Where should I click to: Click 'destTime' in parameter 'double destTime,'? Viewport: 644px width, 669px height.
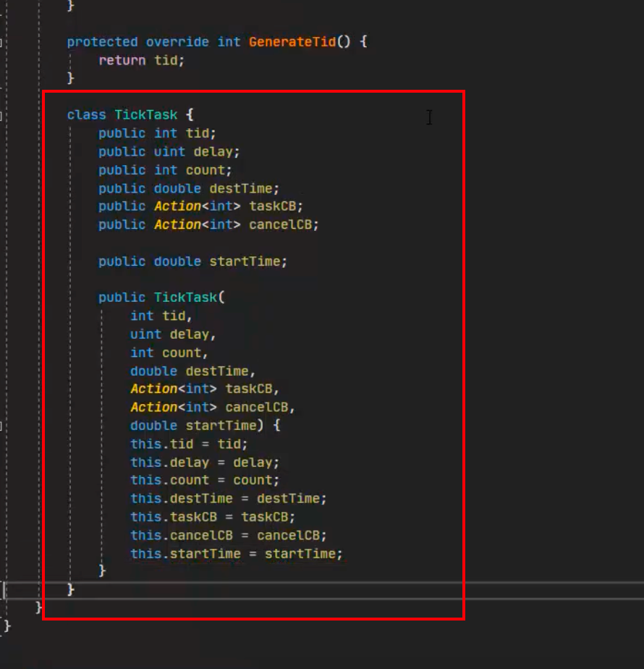216,371
